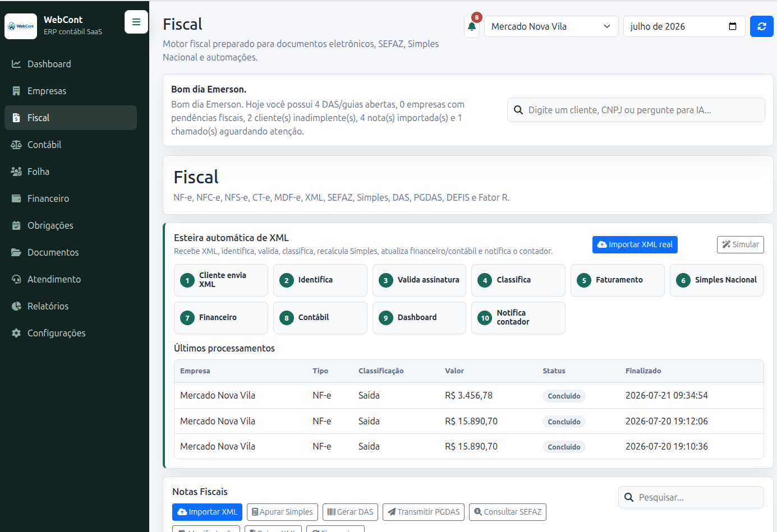Open the julho de 2026 month selector

coord(684,26)
